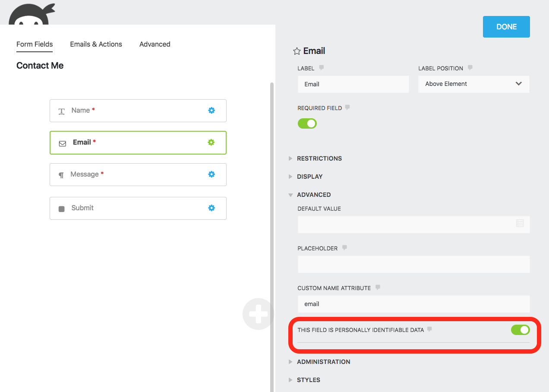Open the Label Position dropdown
Viewport: 549px width, 392px height.
pyautogui.click(x=473, y=84)
